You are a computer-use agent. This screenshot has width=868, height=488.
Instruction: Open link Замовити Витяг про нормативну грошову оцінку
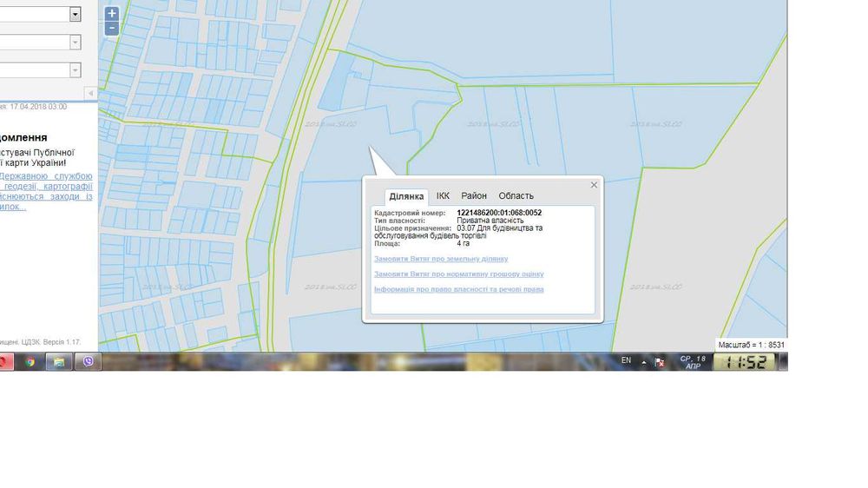[459, 274]
